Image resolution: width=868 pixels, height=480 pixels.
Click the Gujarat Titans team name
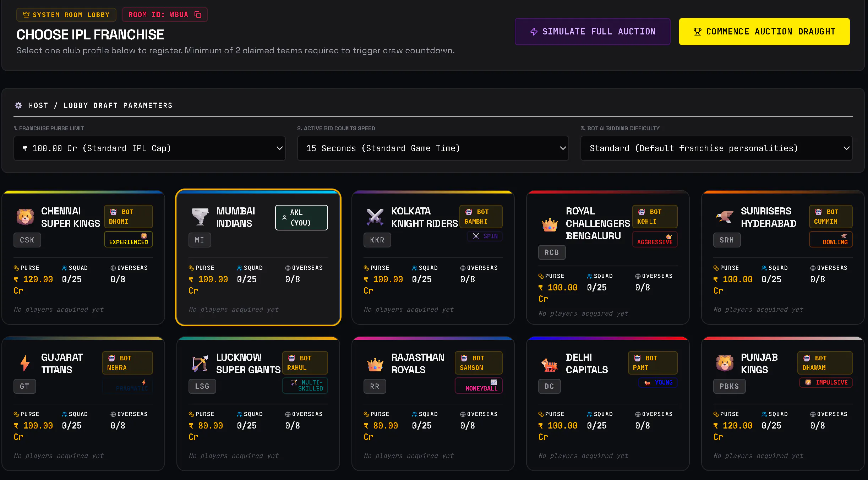(62, 364)
